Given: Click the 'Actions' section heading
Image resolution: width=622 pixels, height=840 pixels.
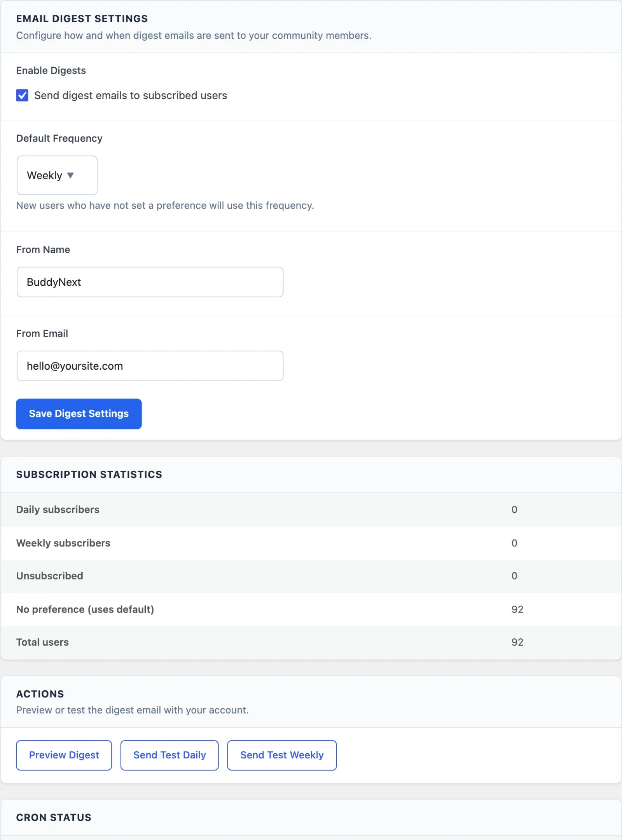Looking at the screenshot, I should click(x=40, y=694).
